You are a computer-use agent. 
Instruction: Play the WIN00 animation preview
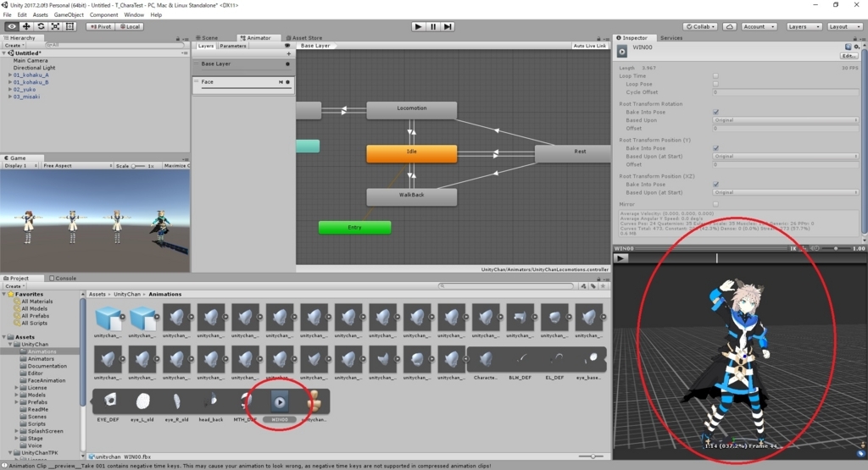pos(620,257)
